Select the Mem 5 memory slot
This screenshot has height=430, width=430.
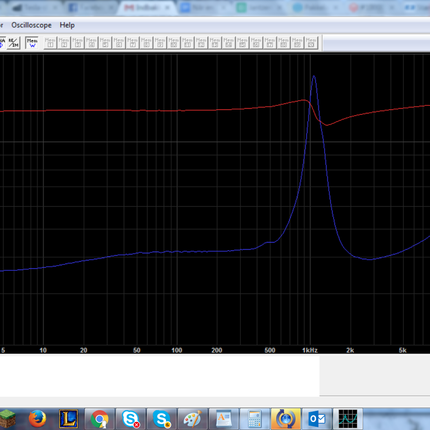click(105, 43)
